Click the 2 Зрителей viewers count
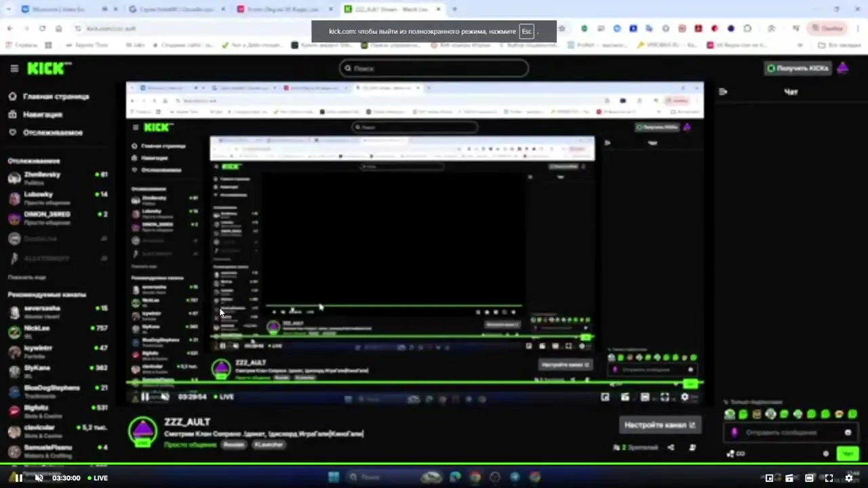 [x=635, y=447]
